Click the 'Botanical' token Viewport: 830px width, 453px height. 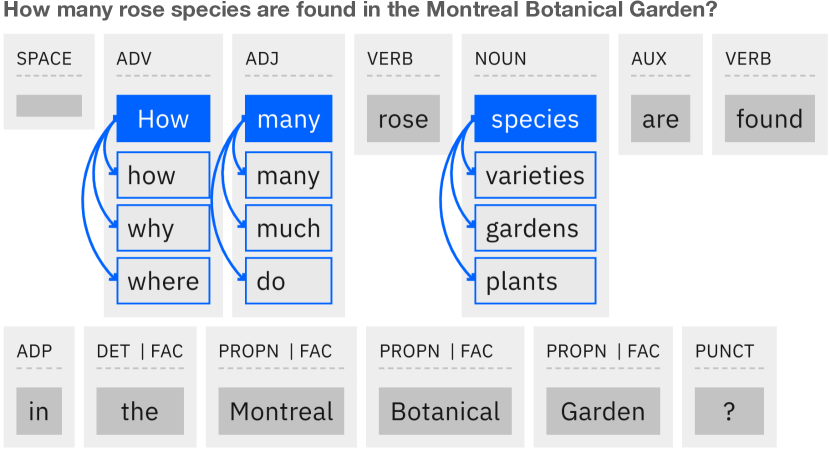tap(445, 411)
